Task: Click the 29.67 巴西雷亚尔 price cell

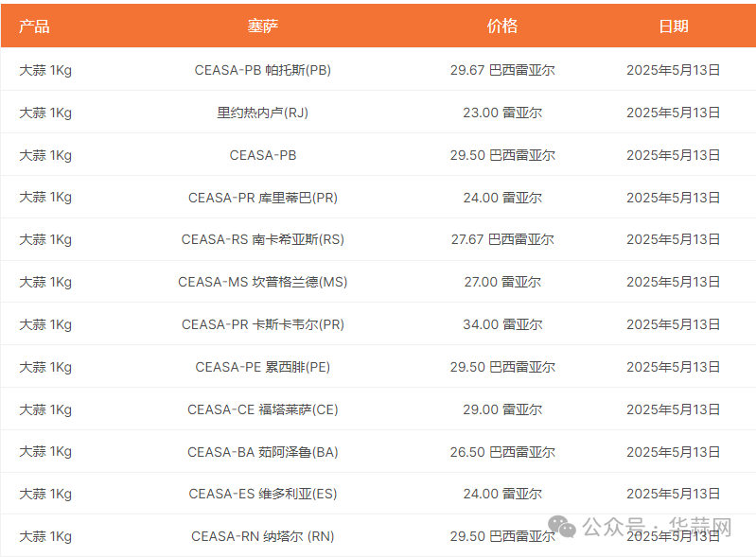Action: [x=502, y=70]
